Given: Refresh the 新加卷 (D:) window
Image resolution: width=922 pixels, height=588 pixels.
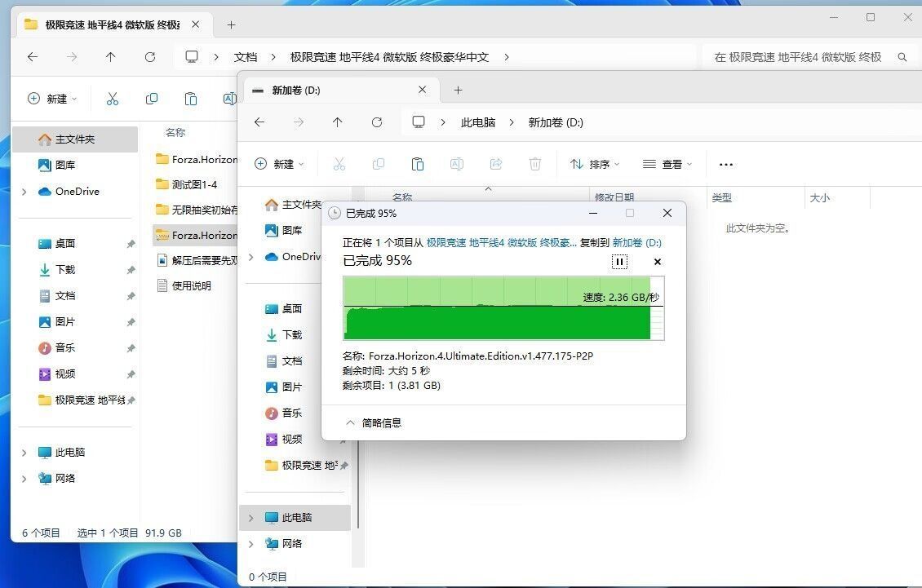Looking at the screenshot, I should point(377,122).
